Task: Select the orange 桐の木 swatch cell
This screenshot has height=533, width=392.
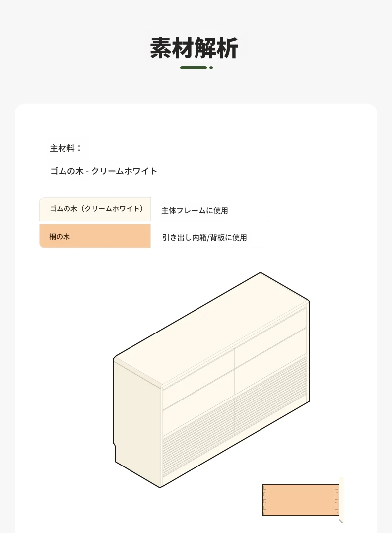Action: [x=95, y=236]
